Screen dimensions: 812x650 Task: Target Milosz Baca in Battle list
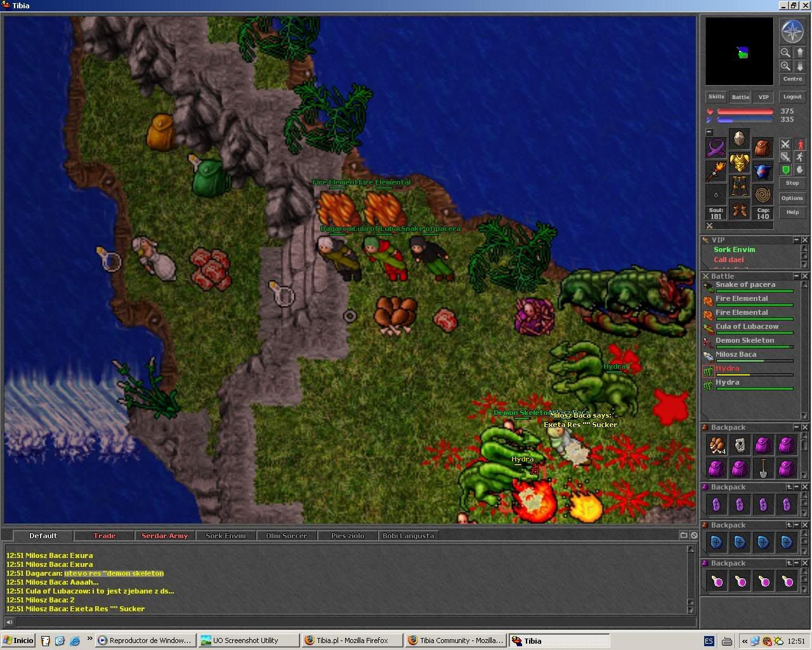pyautogui.click(x=749, y=355)
